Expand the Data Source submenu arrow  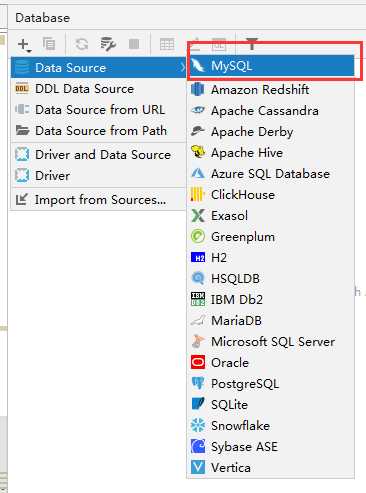tap(182, 68)
